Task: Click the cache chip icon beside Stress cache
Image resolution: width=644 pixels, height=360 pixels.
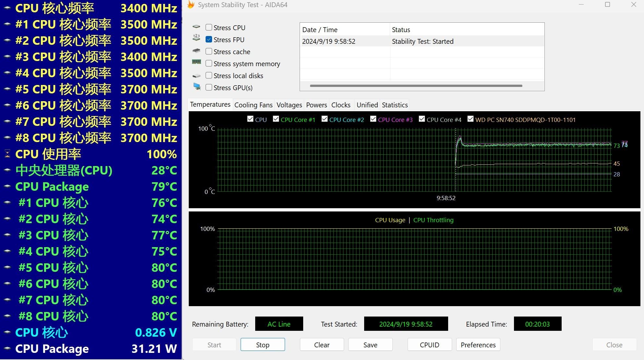Action: point(196,51)
